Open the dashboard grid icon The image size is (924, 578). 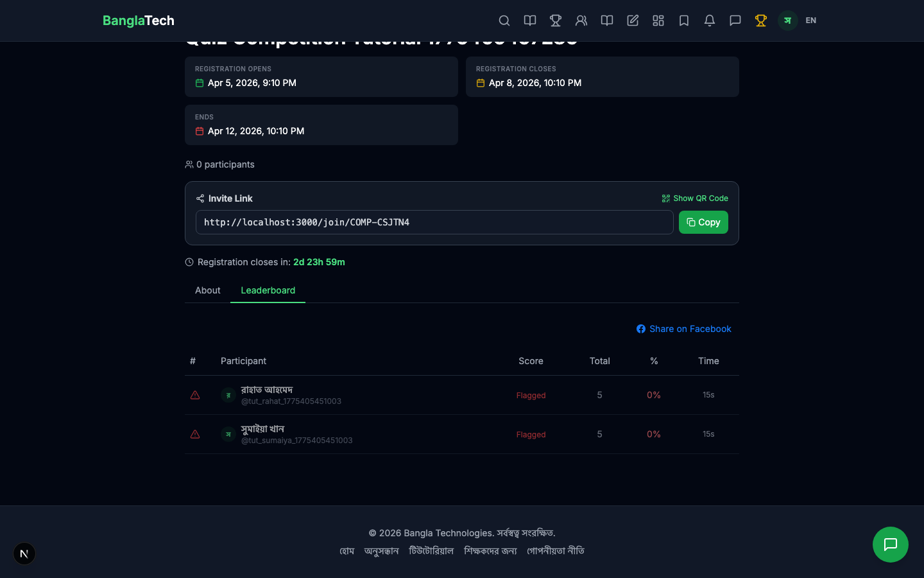[658, 21]
